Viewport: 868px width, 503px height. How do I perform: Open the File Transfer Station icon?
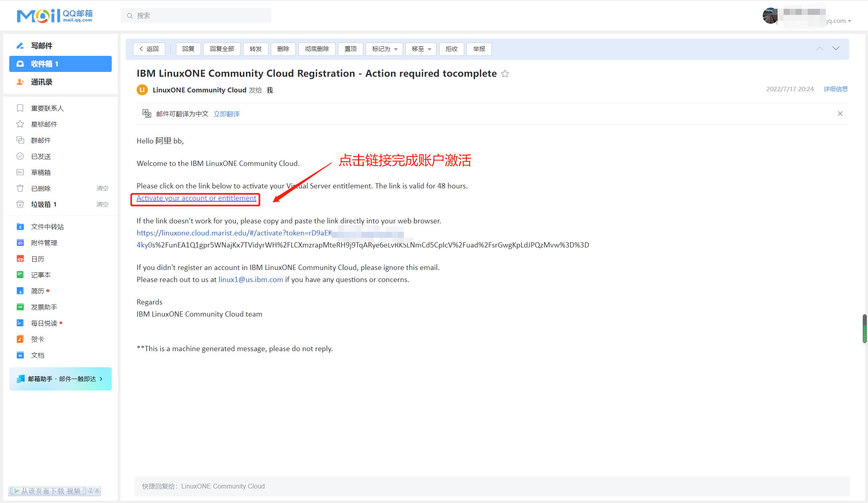20,227
